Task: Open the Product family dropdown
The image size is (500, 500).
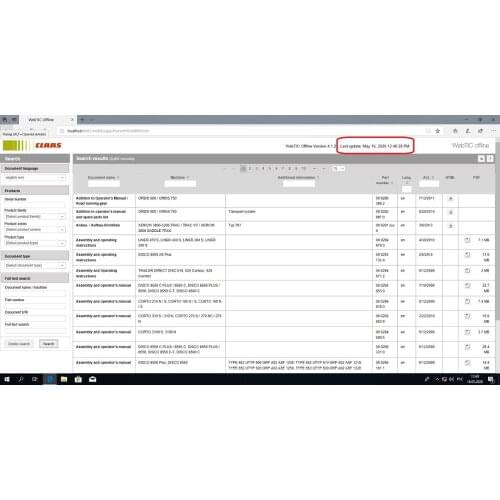Action: 35,217
